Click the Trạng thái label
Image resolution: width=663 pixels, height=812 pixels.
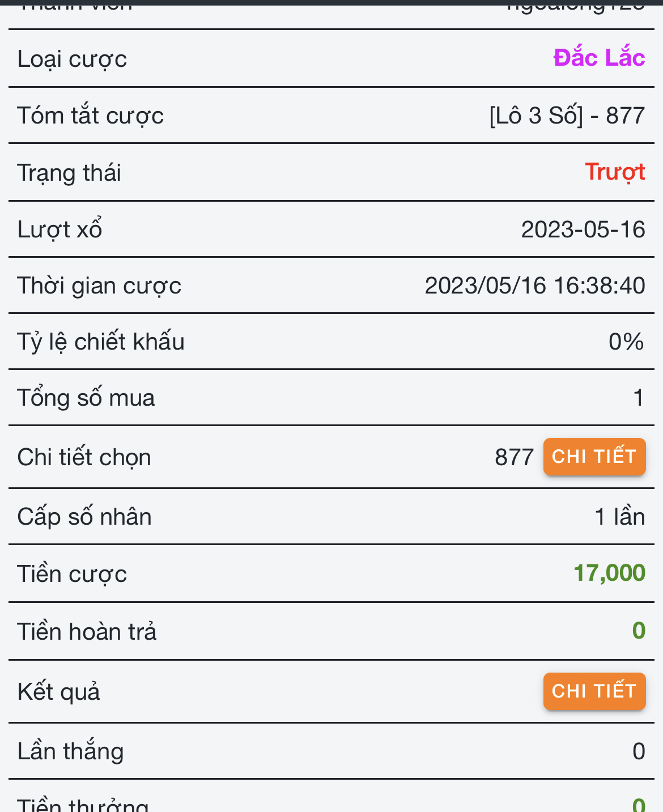[69, 173]
